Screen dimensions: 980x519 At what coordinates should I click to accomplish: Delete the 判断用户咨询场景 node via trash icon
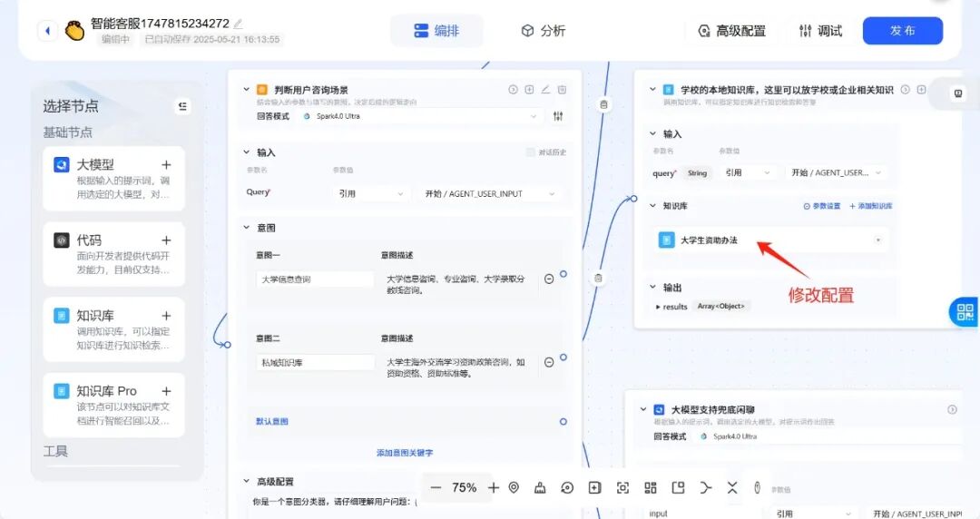pos(562,89)
